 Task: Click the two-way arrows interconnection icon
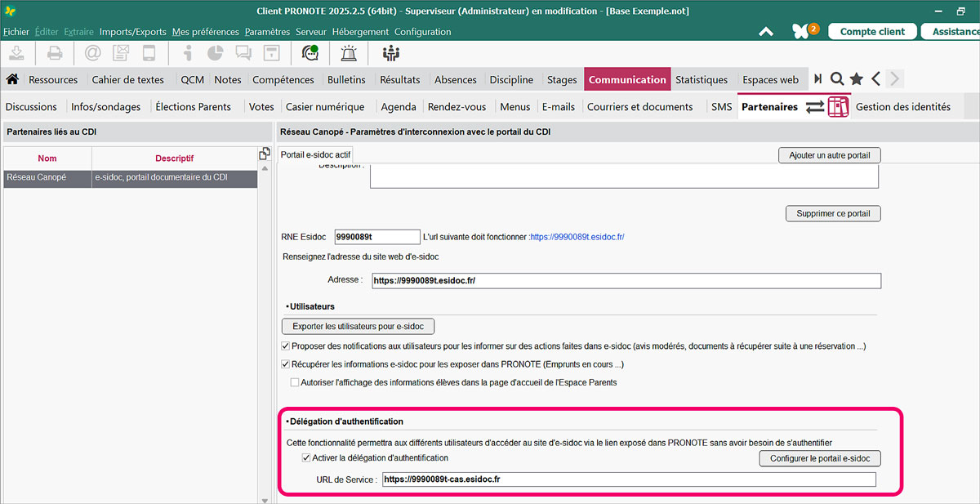815,107
